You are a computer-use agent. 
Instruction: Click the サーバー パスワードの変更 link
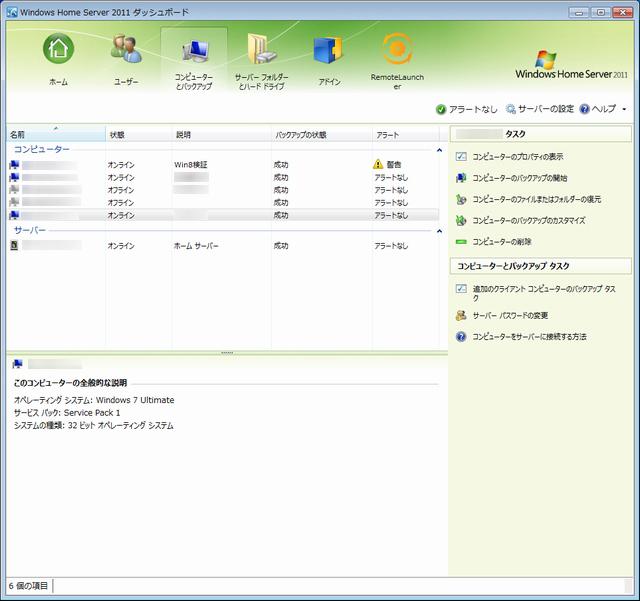510,316
